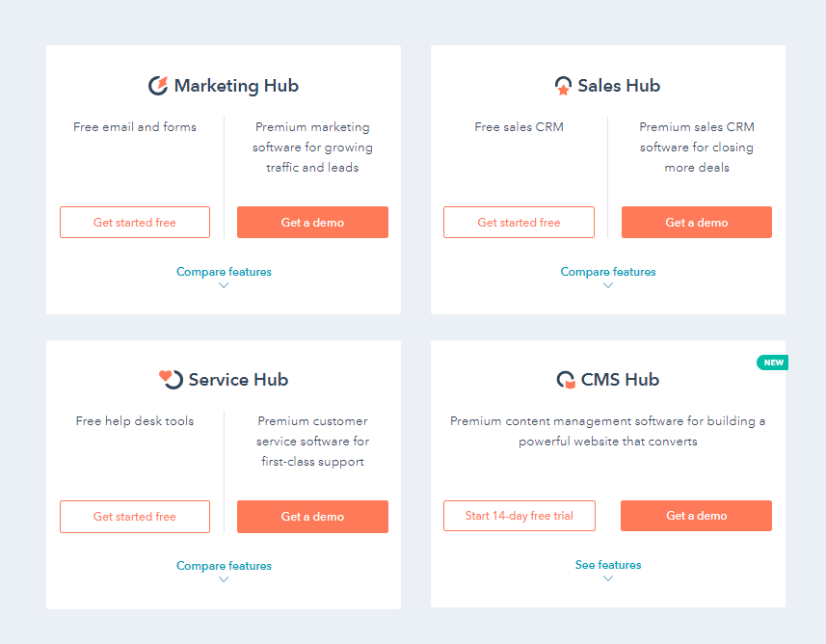826x644 pixels.
Task: Click the Marketing Hub sprocket icon
Action: (158, 86)
